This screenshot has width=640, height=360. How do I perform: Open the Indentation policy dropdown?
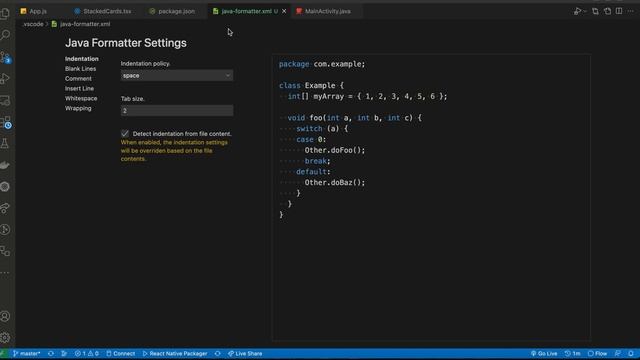click(x=177, y=76)
